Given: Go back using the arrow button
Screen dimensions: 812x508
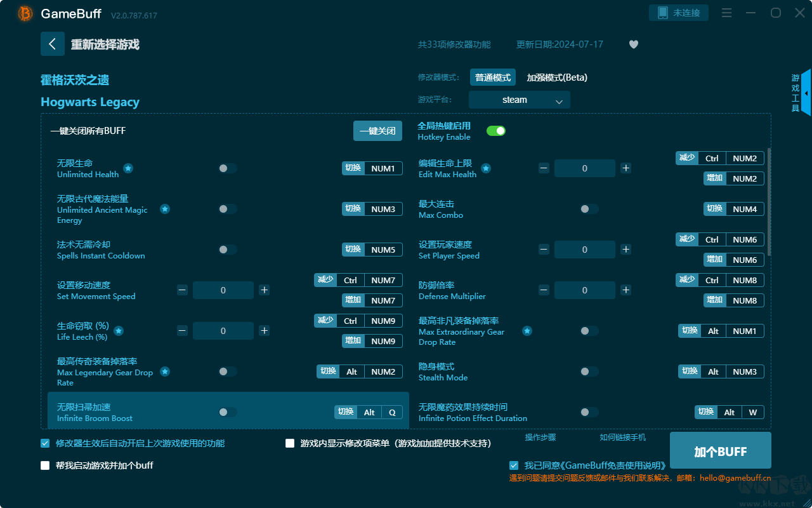Looking at the screenshot, I should tap(53, 44).
